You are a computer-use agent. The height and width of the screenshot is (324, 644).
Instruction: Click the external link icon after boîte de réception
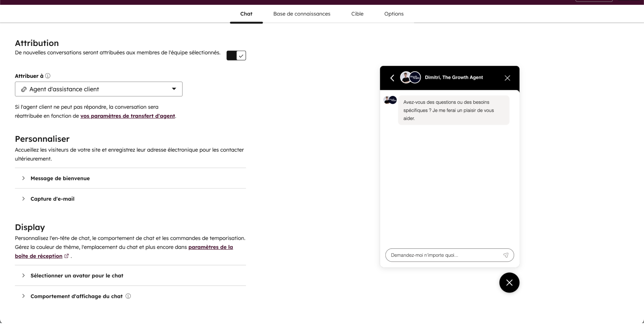pos(66,255)
